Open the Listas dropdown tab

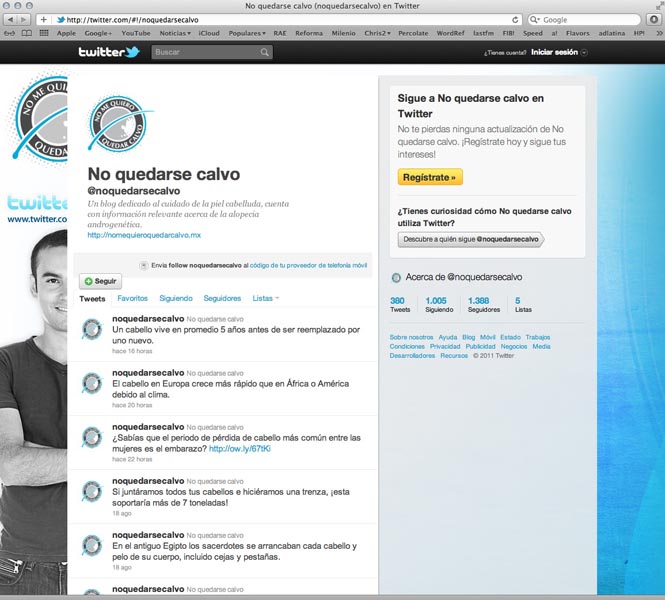(x=265, y=298)
